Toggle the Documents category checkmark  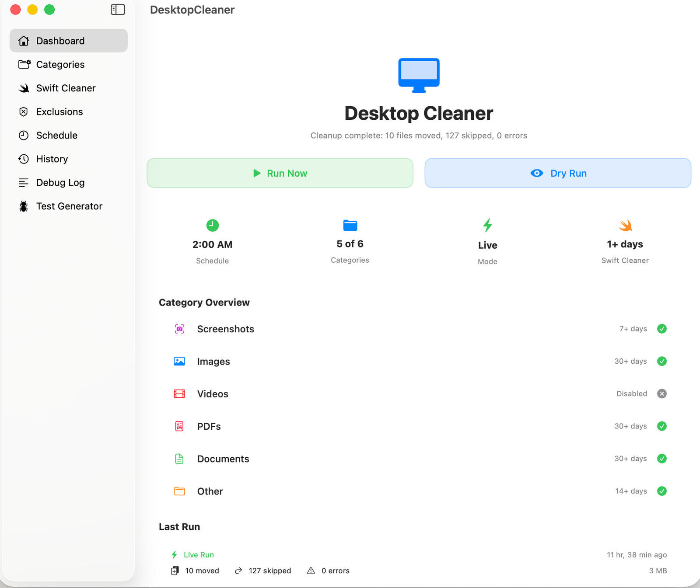tap(661, 459)
